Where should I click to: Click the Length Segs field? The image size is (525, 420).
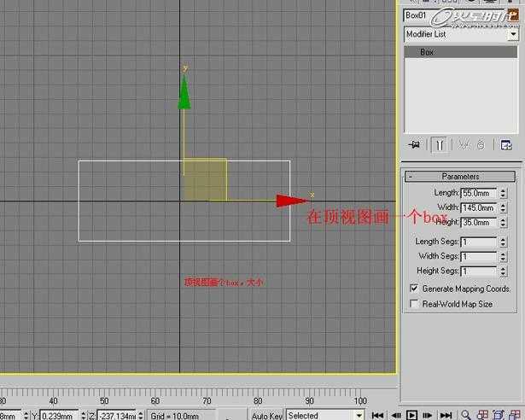click(x=478, y=242)
